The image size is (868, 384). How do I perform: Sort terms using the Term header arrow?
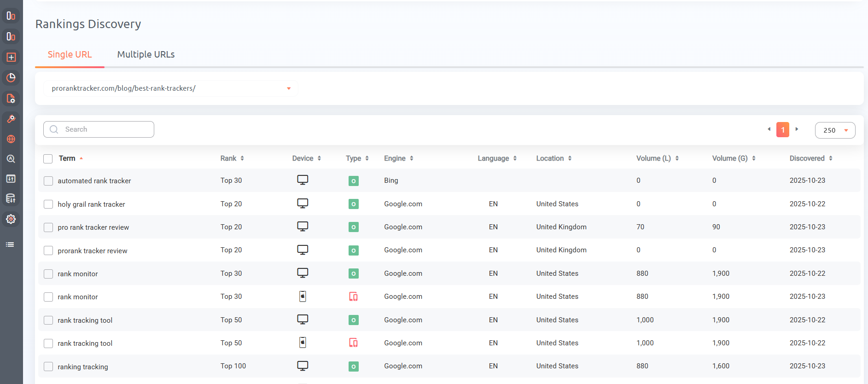click(81, 158)
